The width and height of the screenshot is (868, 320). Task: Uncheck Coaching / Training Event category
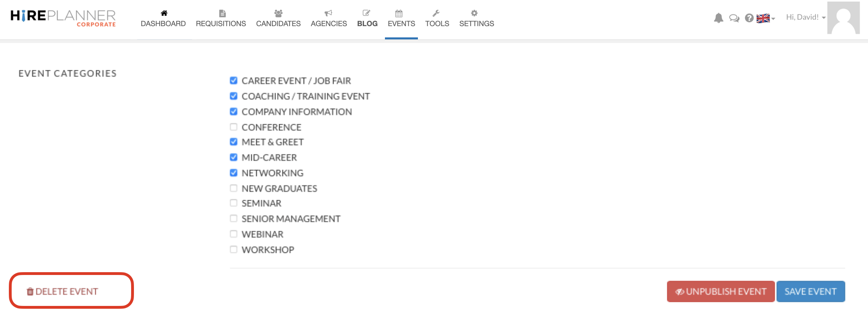[234, 96]
